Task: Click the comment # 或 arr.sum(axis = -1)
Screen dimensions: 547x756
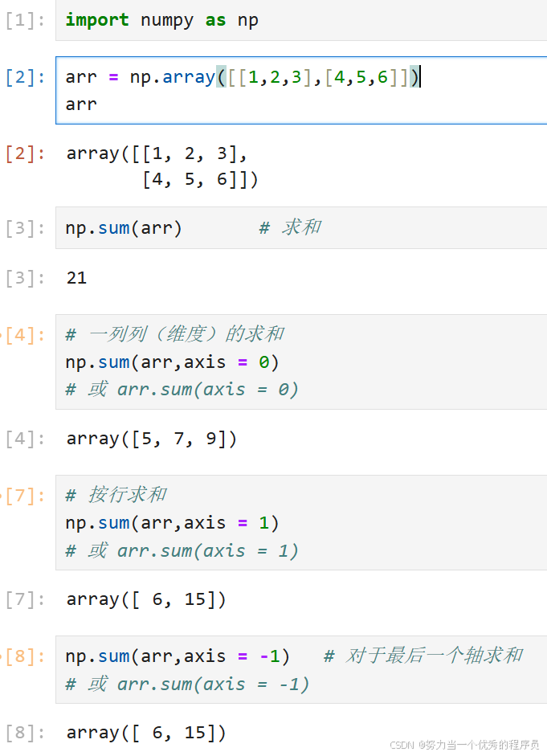Action: (x=187, y=684)
